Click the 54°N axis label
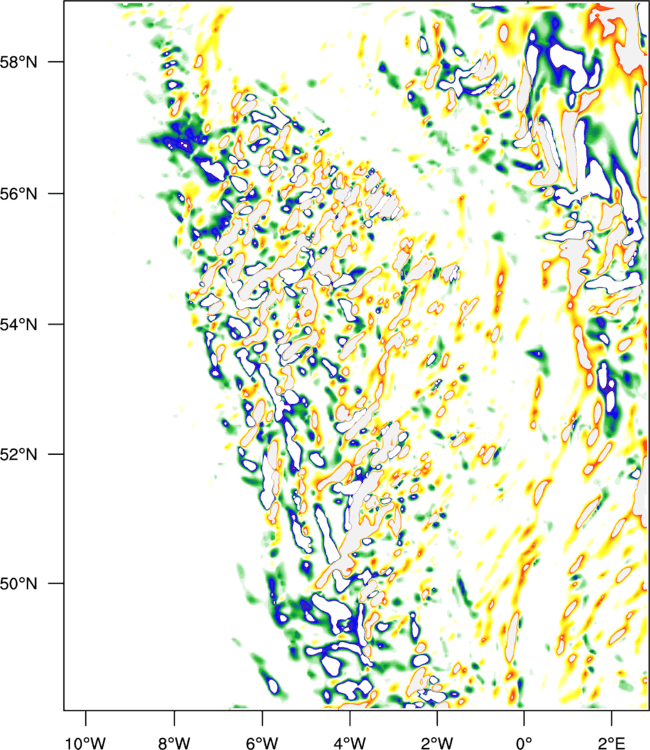 [x=18, y=325]
